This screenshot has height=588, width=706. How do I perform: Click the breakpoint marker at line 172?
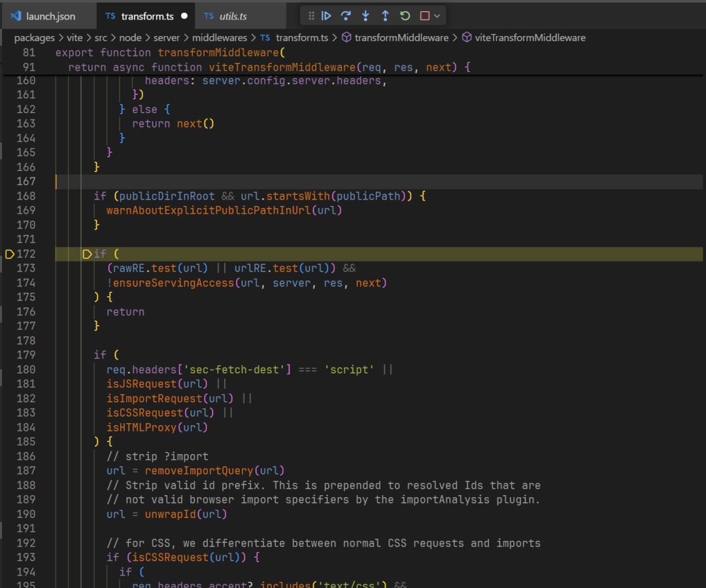[x=10, y=254]
